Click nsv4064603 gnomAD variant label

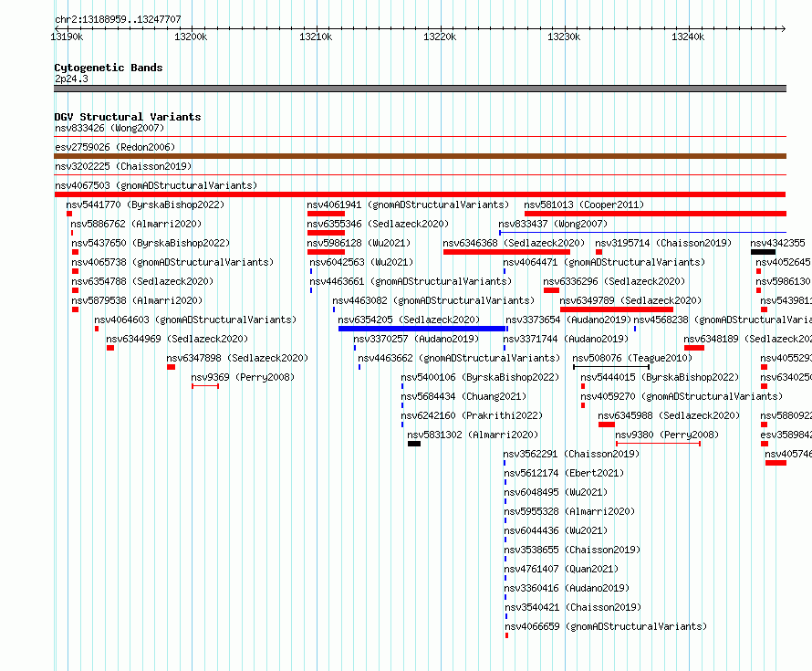[x=195, y=320]
